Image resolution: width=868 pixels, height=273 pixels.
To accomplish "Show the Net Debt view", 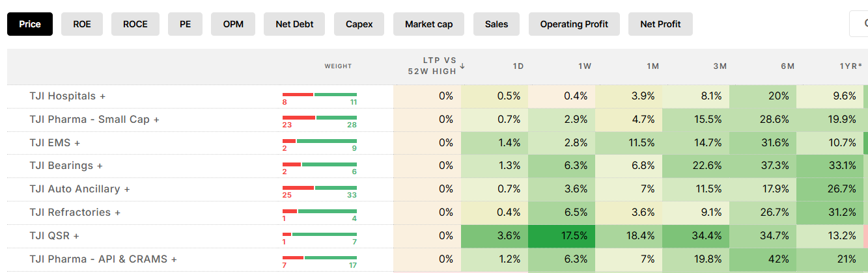I will [294, 24].
